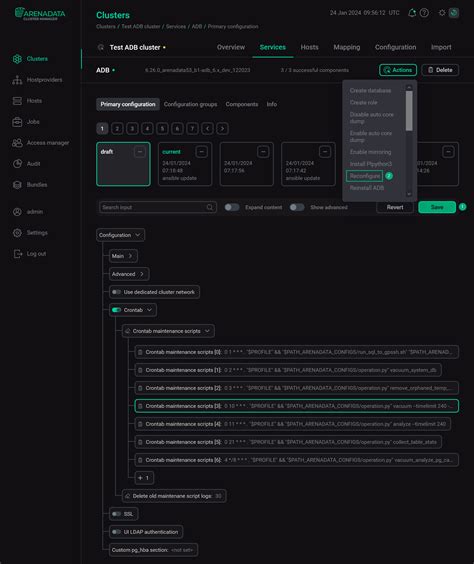The width and height of the screenshot is (474, 564).
Task: Click the minus icon on current card
Action: [x=201, y=152]
